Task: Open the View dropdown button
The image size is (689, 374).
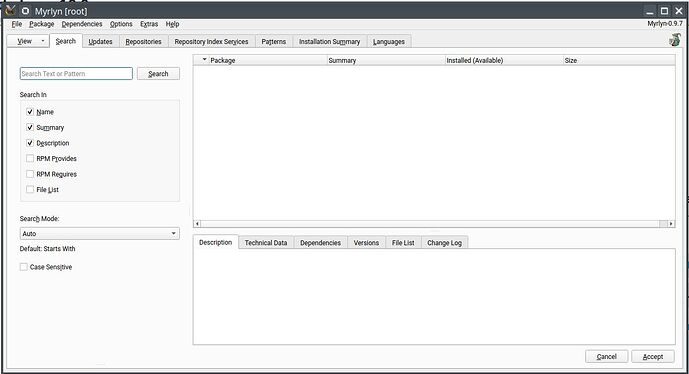Action: pyautogui.click(x=28, y=41)
